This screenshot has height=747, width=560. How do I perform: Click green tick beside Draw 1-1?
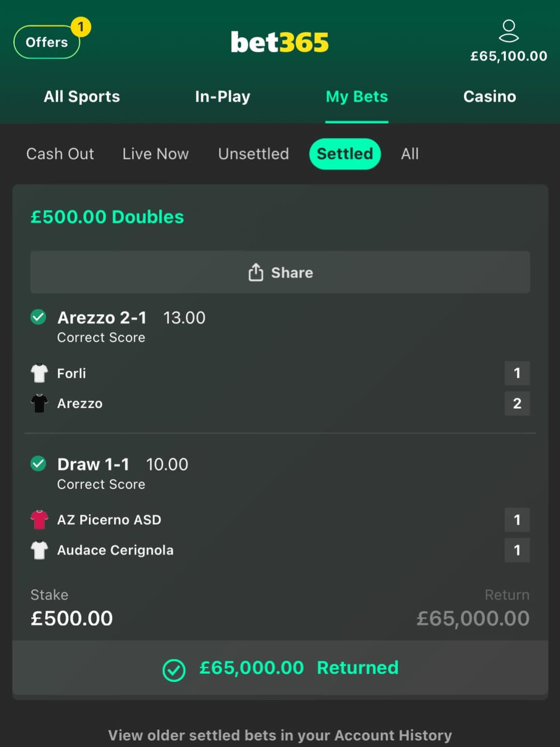coord(38,463)
